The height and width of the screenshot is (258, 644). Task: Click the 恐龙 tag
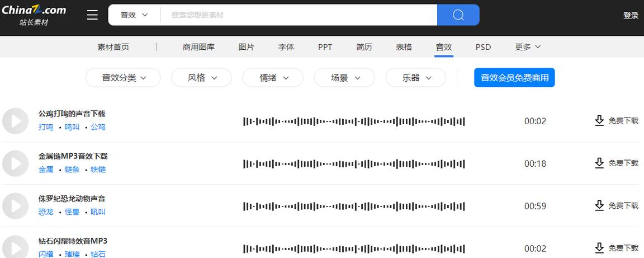coord(46,212)
